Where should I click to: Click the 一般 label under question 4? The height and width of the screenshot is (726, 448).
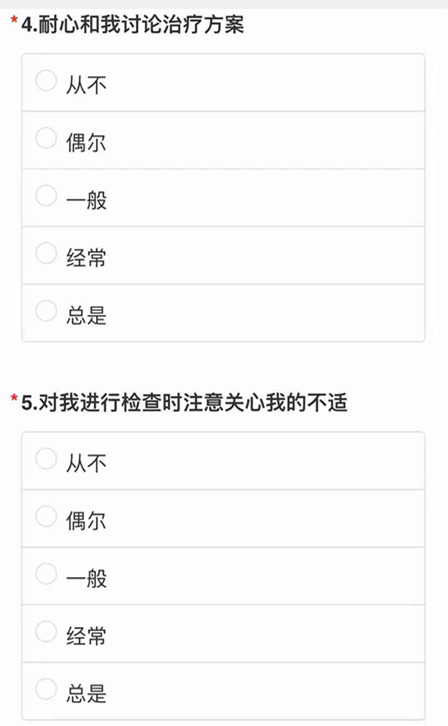[x=86, y=200]
